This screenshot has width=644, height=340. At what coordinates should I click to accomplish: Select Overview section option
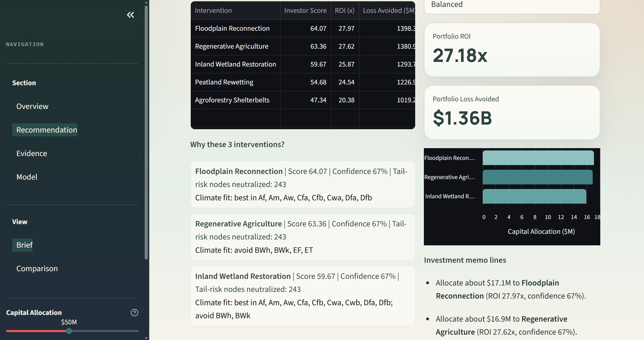(x=32, y=106)
